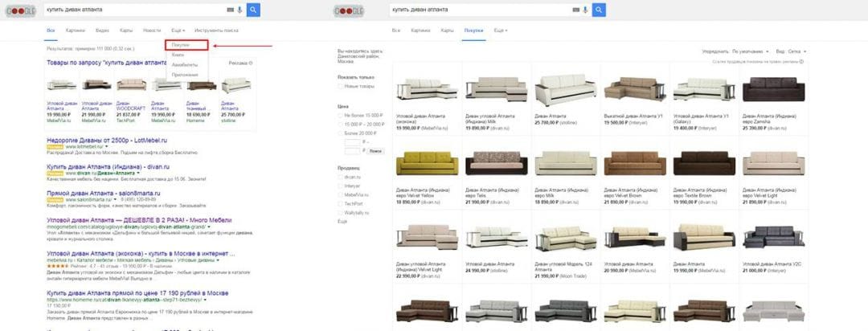Switch to Карты tab in left window

pos(126,31)
